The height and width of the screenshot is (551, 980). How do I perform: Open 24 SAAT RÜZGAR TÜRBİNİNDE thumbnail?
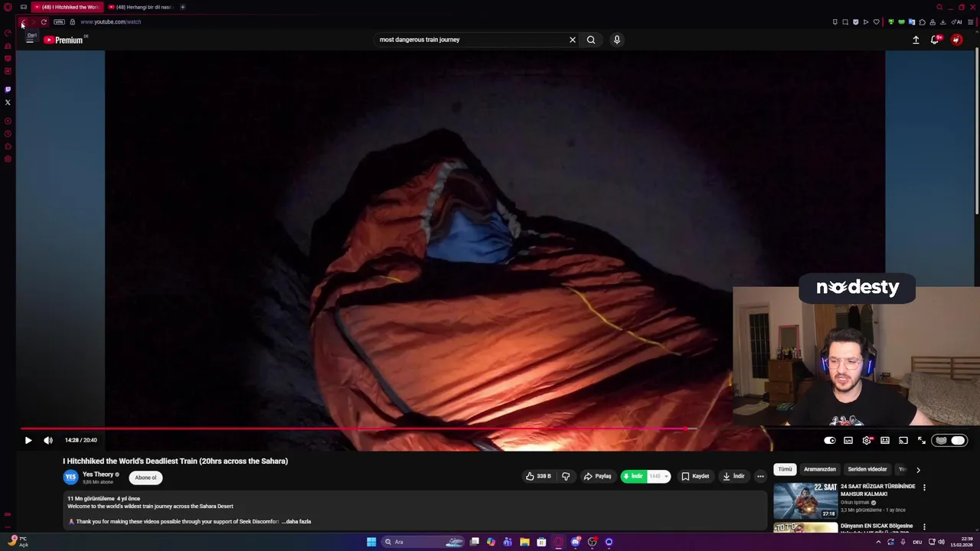(805, 500)
